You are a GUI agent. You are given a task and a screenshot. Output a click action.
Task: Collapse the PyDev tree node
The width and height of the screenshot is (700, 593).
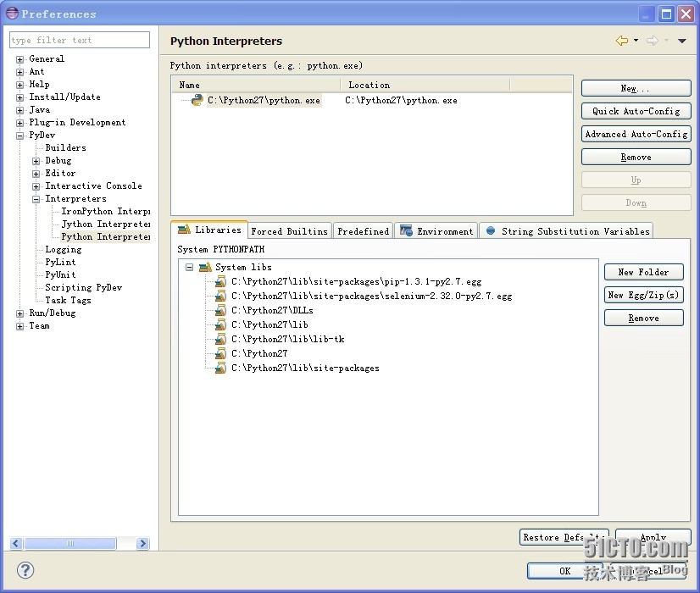pos(19,136)
